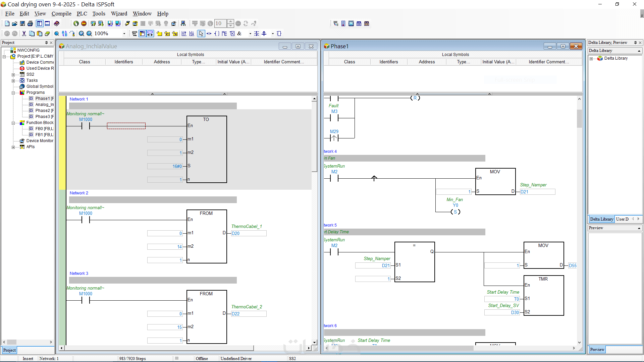
Task: Click the New file icon
Action: click(x=7, y=23)
